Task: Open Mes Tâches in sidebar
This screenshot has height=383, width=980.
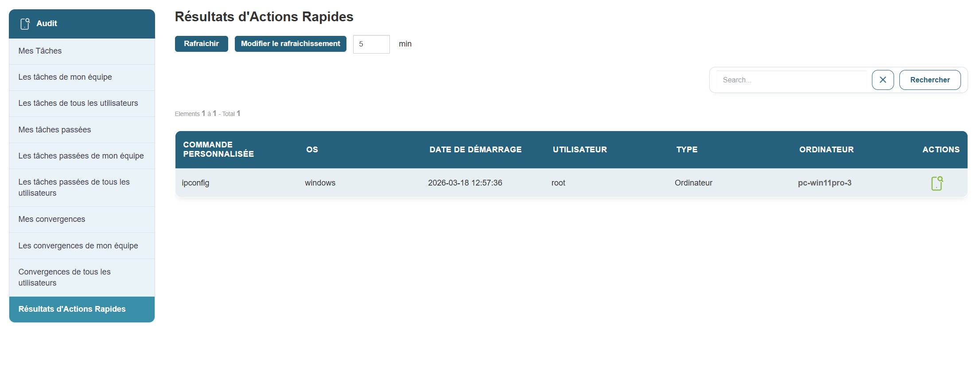Action: click(40, 51)
